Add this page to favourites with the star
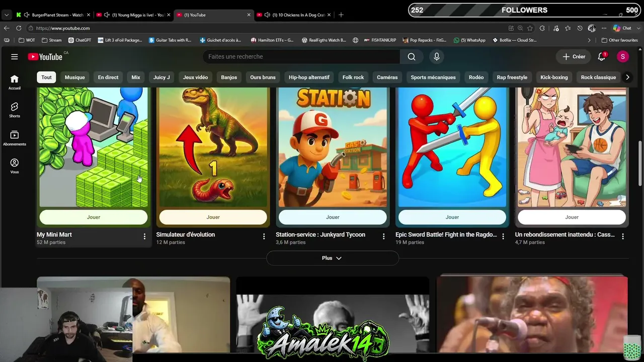The height and width of the screenshot is (362, 644). [530, 28]
